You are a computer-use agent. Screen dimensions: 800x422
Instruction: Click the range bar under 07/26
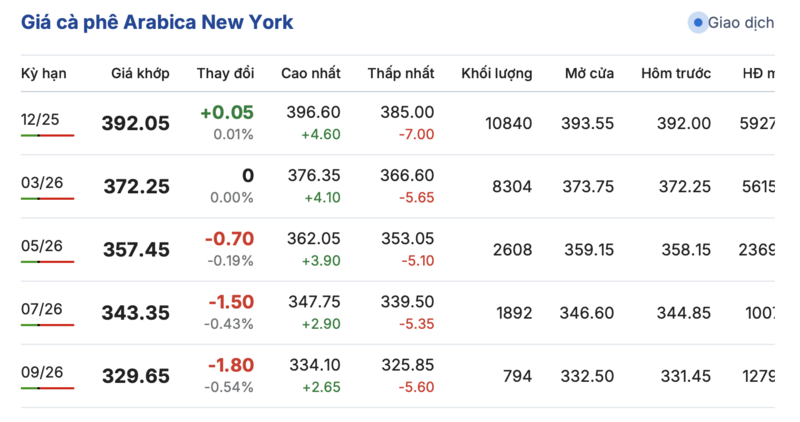click(x=47, y=325)
